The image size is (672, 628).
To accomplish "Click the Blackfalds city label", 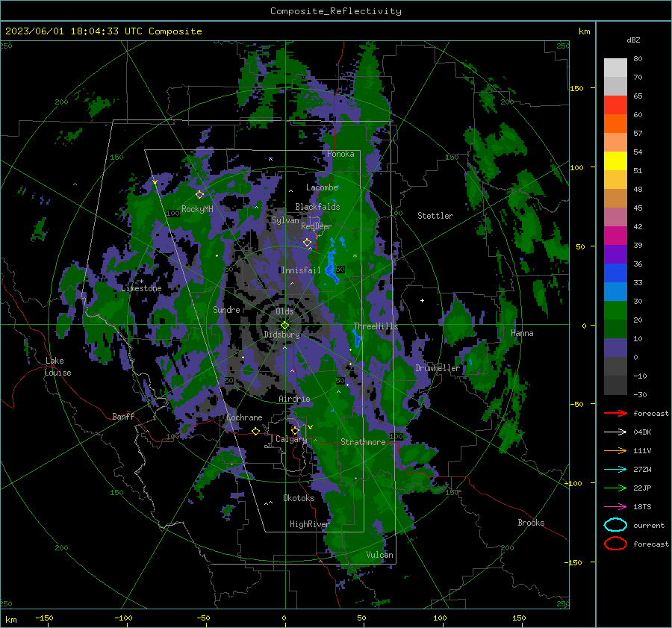I will pos(317,207).
